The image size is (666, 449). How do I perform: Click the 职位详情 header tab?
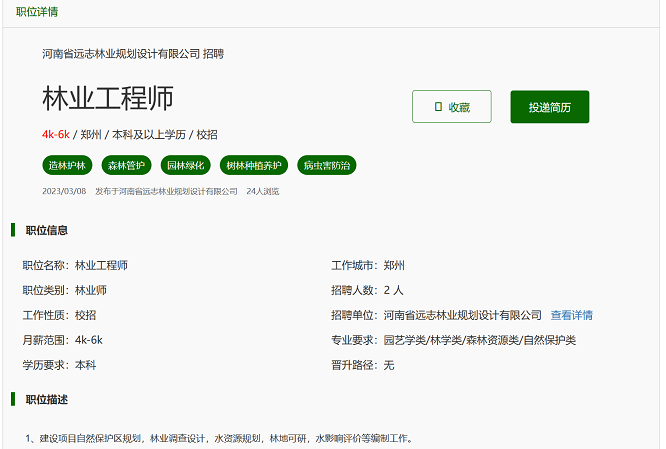pos(37,12)
